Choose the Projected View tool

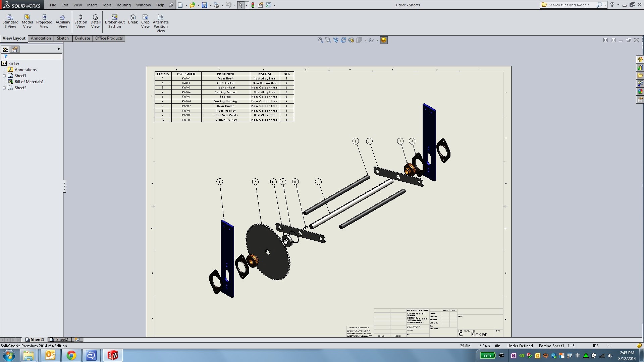(44, 21)
